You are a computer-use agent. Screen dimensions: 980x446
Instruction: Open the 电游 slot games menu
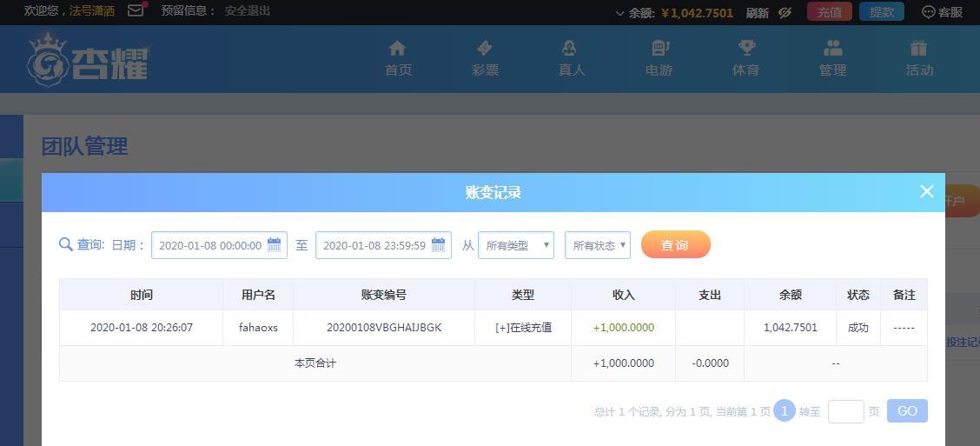659,59
